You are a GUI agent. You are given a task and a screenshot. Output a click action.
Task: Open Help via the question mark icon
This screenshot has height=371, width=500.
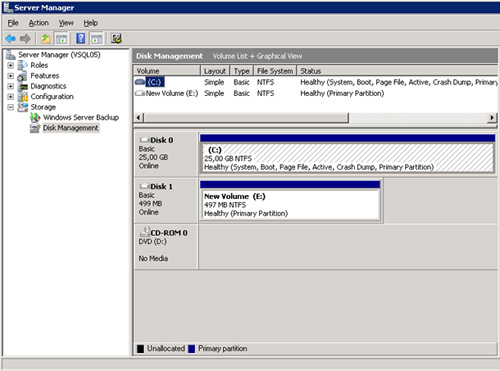tap(81, 39)
